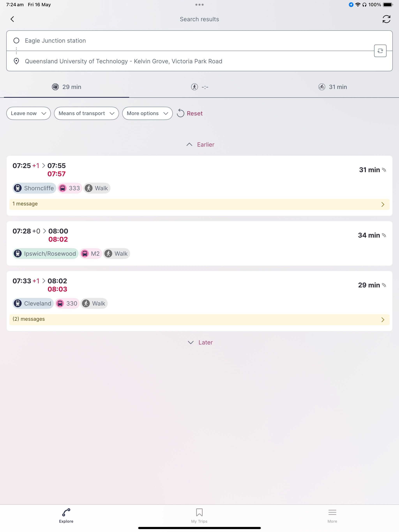399x532 pixels.
Task: Click the location pin beside the destination
Action: click(16, 61)
